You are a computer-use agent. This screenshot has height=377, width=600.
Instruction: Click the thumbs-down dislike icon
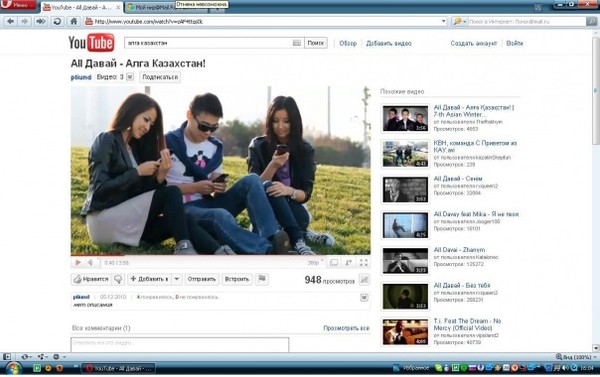[x=118, y=279]
